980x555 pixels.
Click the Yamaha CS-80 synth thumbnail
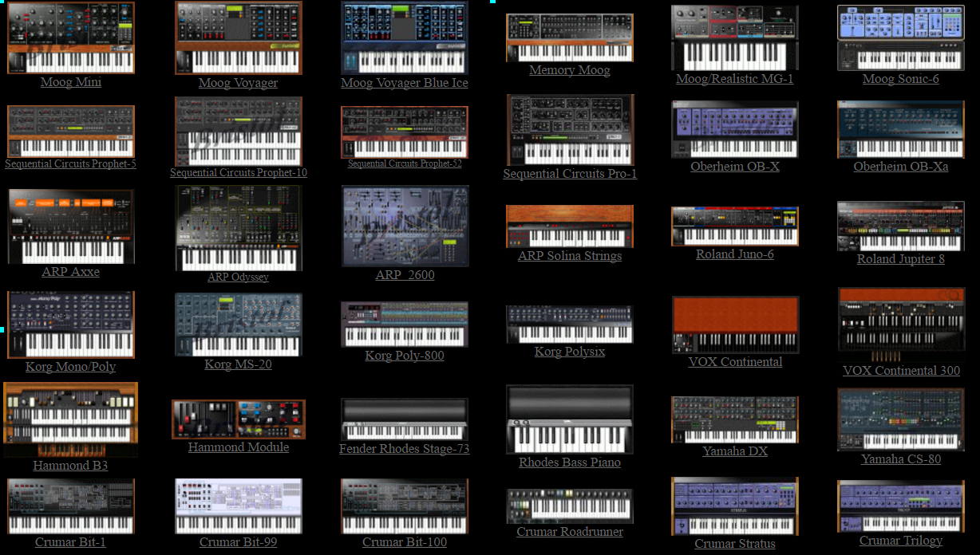(x=900, y=419)
